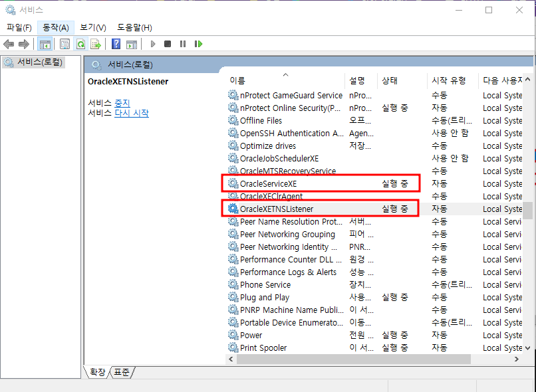536x392 pixels.
Task: Click the gear icon of OracleXETNSListener
Action: (x=233, y=209)
